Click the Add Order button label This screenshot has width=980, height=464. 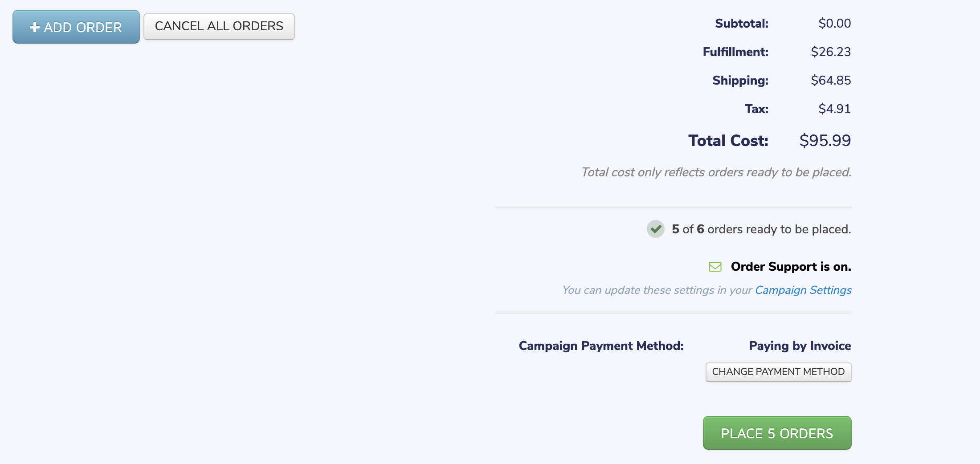pyautogui.click(x=83, y=27)
